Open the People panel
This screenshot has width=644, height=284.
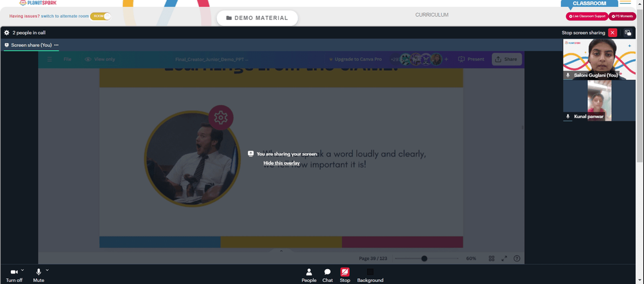[x=309, y=276]
